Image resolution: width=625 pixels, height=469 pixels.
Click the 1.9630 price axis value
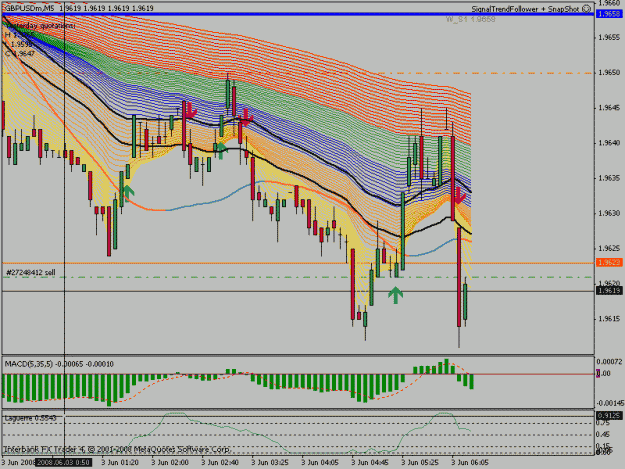[x=609, y=213]
